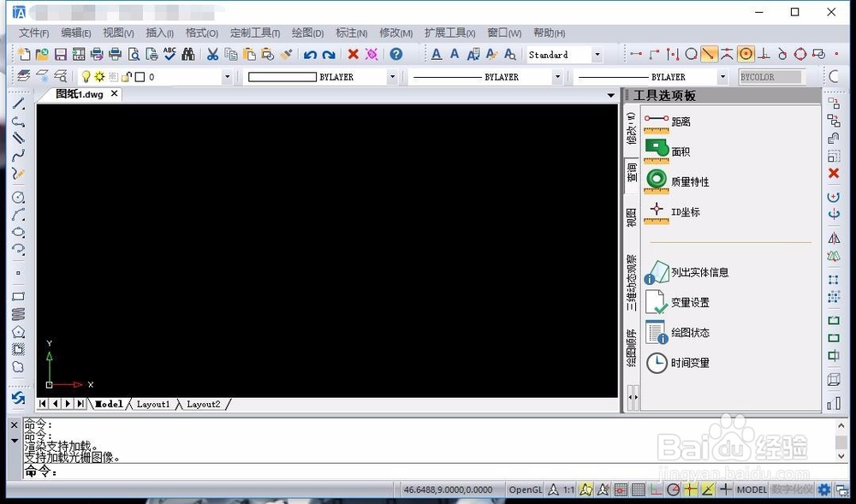Viewport: 856px width, 504px height.
Task: Click the ID坐标 coordinate icon
Action: tap(657, 212)
